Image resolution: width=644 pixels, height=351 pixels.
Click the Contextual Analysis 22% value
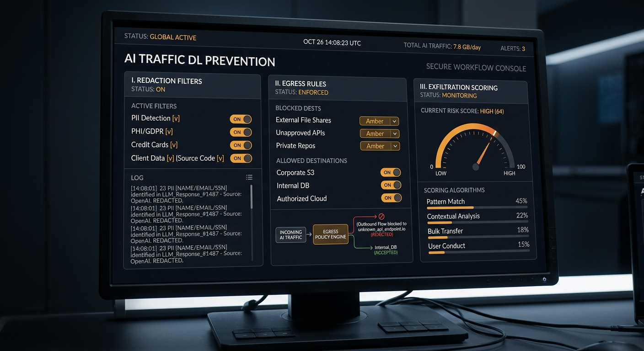(522, 215)
